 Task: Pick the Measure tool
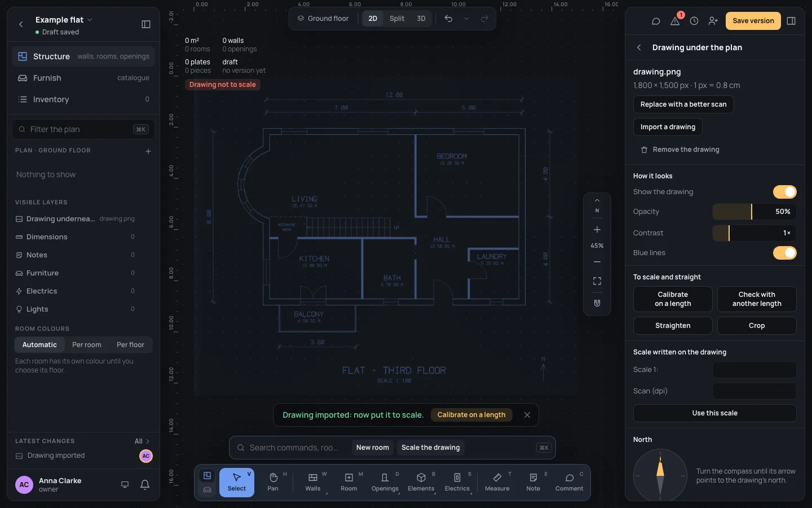click(x=497, y=483)
